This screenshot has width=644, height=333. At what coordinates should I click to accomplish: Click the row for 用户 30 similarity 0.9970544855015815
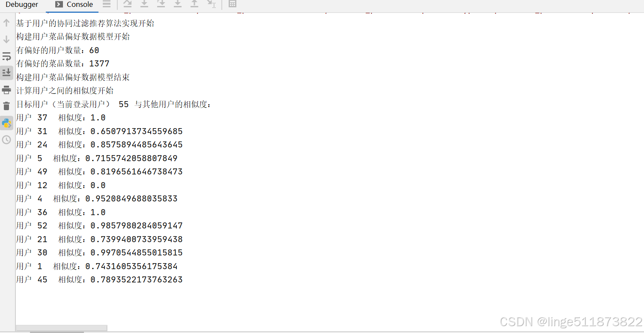click(99, 252)
